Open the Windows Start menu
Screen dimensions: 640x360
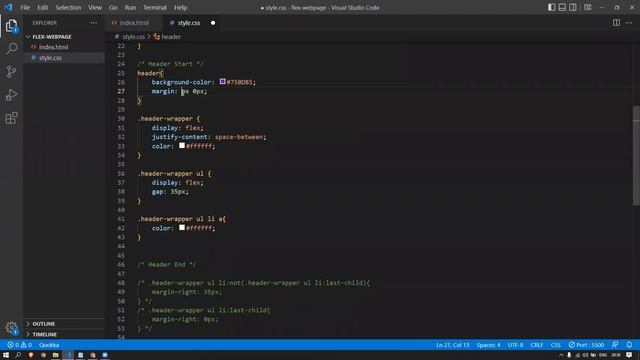click(x=6, y=355)
